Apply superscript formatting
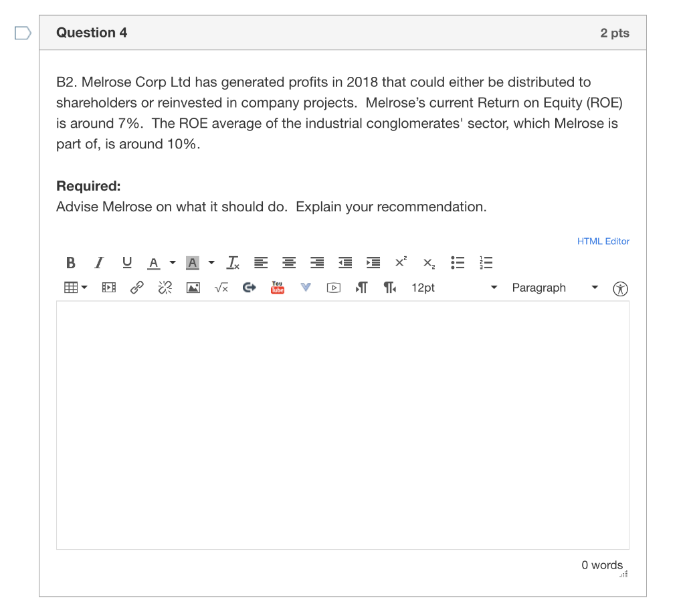 400,262
